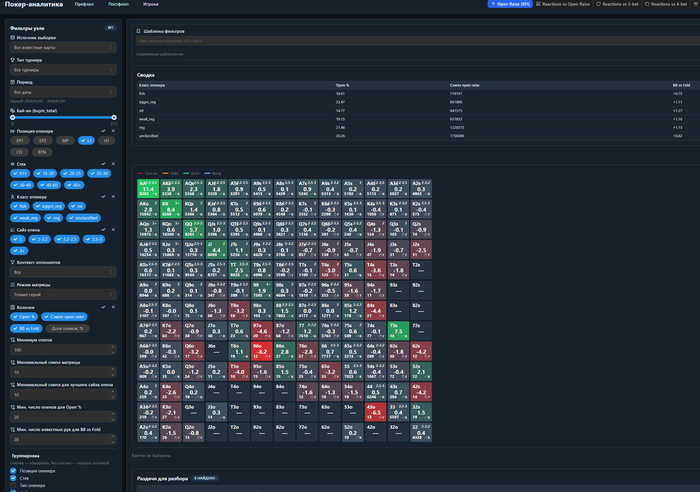Toggle the EP1 position chip
The height and width of the screenshot is (492, 700).
(x=20, y=141)
